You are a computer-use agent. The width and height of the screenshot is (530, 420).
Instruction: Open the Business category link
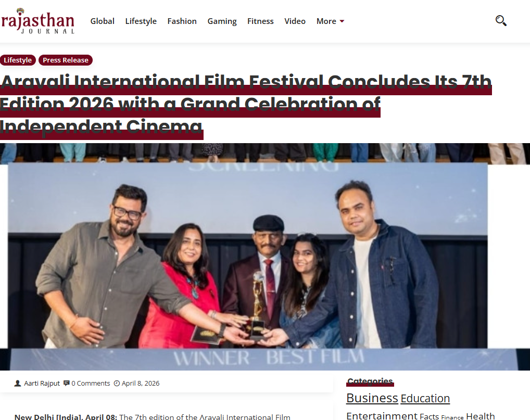pyautogui.click(x=372, y=398)
